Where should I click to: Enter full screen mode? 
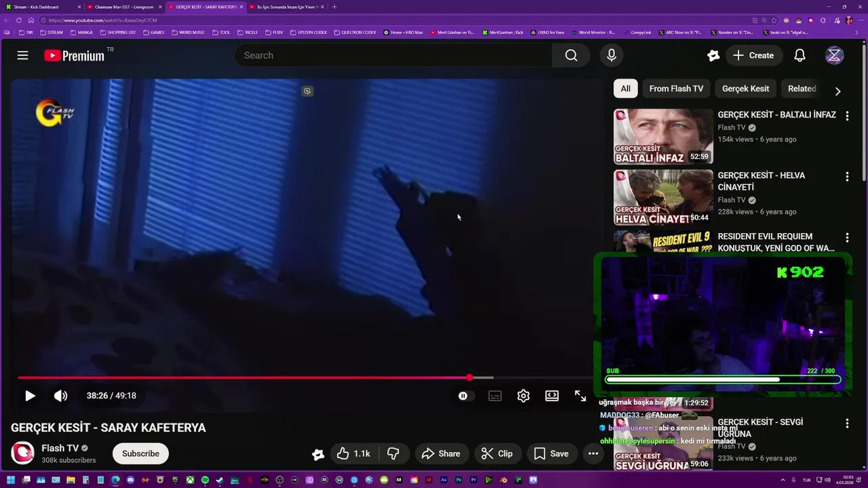580,396
